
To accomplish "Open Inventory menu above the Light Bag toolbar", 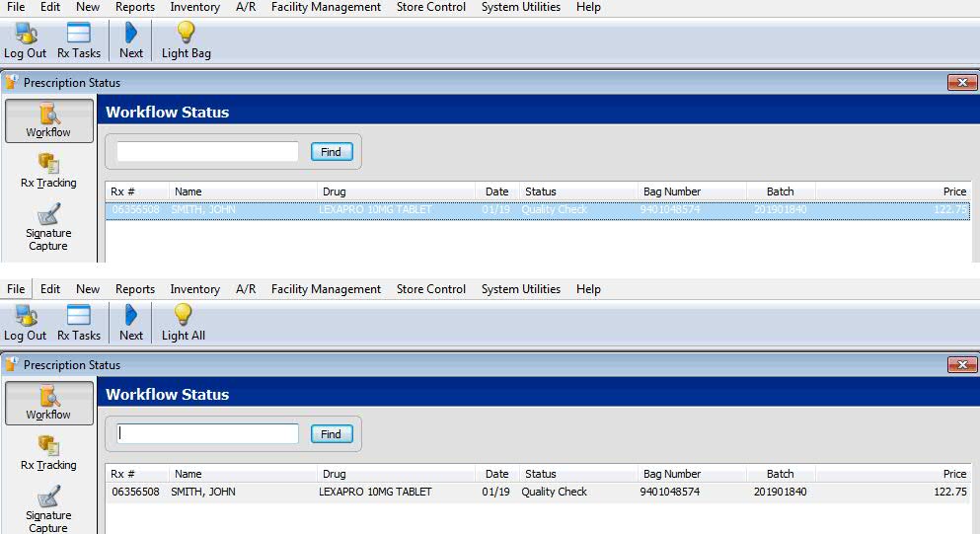I will click(195, 7).
